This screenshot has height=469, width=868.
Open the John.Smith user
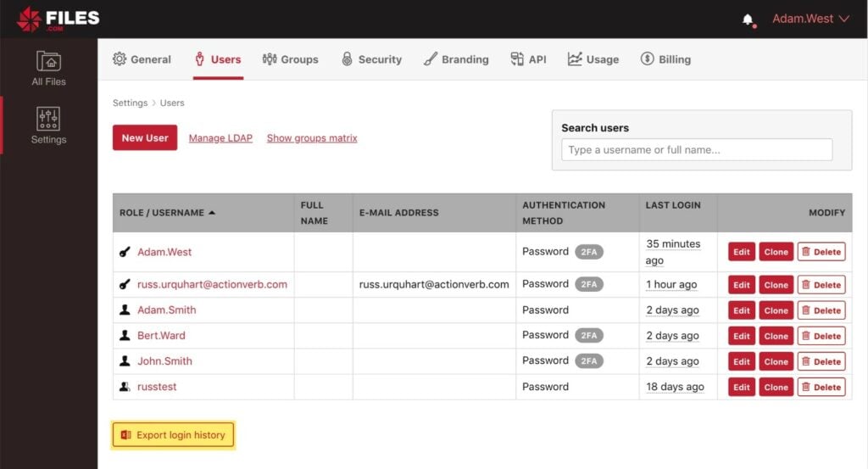coord(164,361)
